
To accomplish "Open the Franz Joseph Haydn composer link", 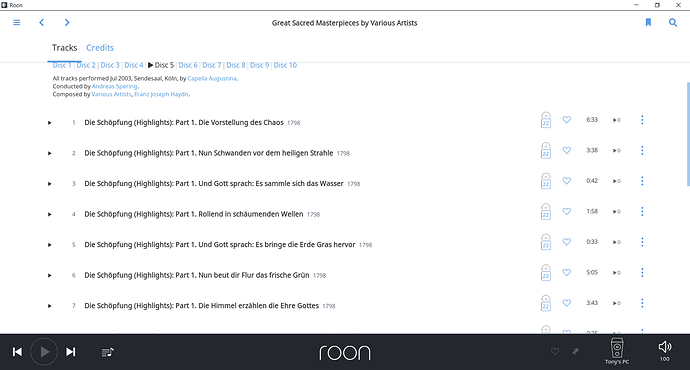I will click(161, 94).
